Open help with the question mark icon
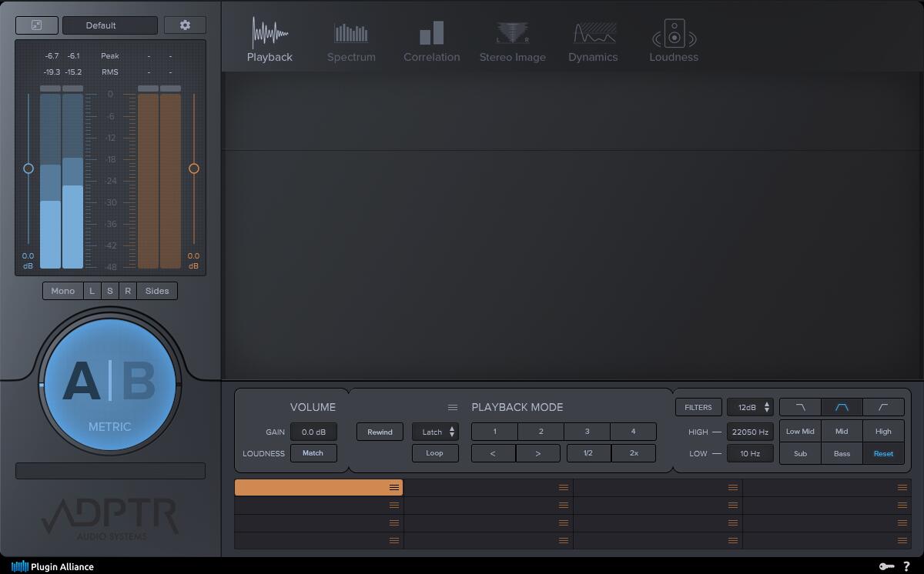The image size is (924, 574). click(x=906, y=566)
